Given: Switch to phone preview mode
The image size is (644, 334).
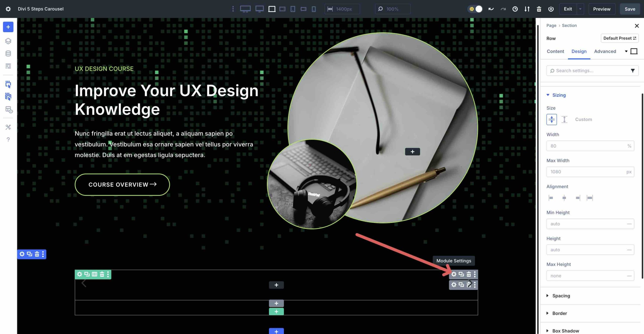Looking at the screenshot, I should 313,9.
